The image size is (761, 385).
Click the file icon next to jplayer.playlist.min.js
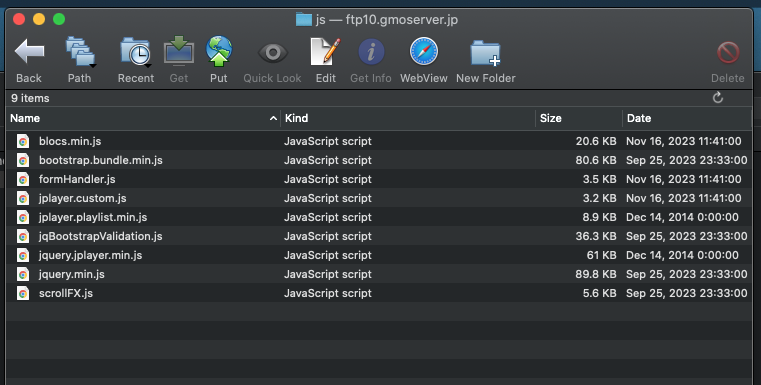point(22,217)
